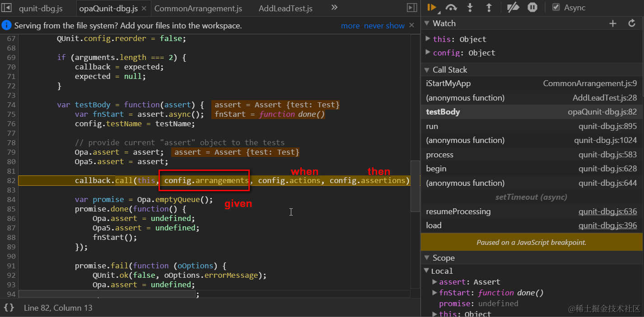644x317 pixels.
Task: Dismiss the file system info bar
Action: click(411, 25)
